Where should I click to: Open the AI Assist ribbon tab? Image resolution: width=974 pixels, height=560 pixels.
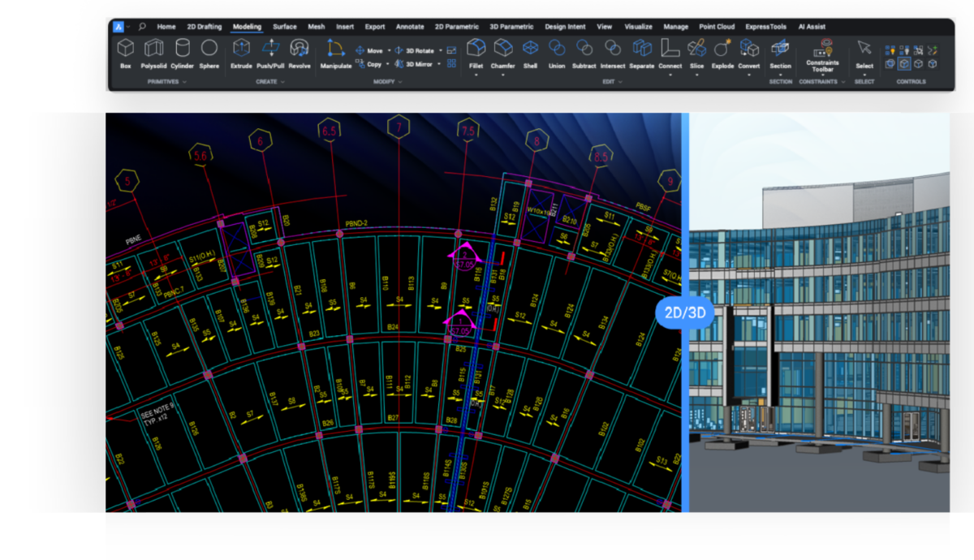(x=812, y=26)
